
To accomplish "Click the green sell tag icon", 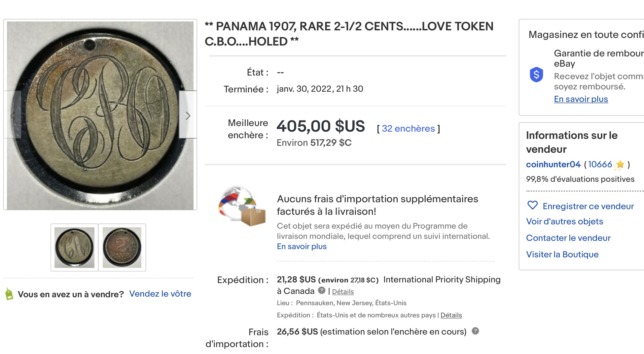I will click(9, 294).
